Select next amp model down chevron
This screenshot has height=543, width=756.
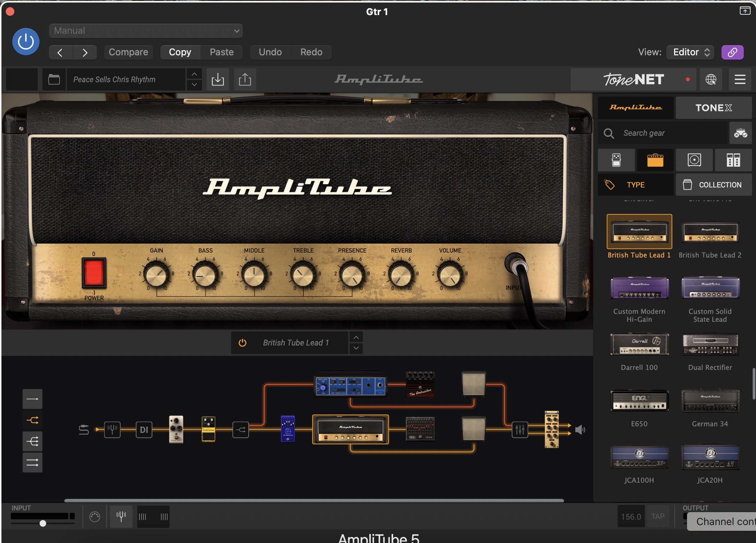[x=356, y=348]
